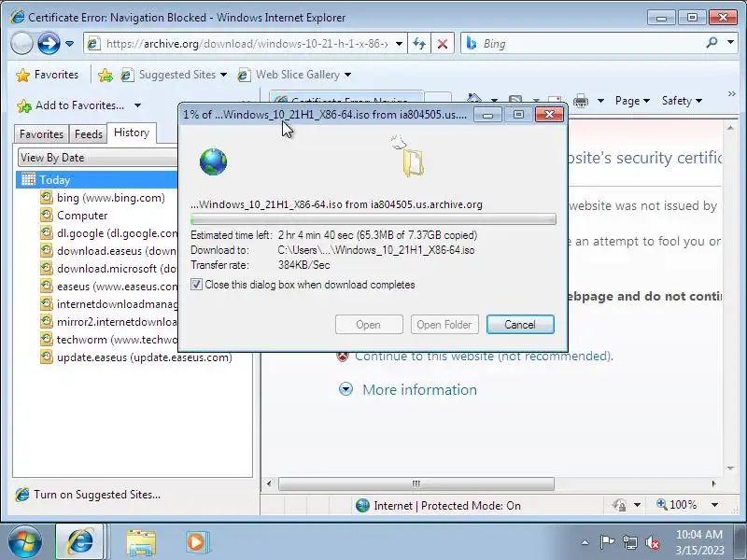Image resolution: width=747 pixels, height=560 pixels.
Task: Click the folder icon in download dialog
Action: coord(413,161)
